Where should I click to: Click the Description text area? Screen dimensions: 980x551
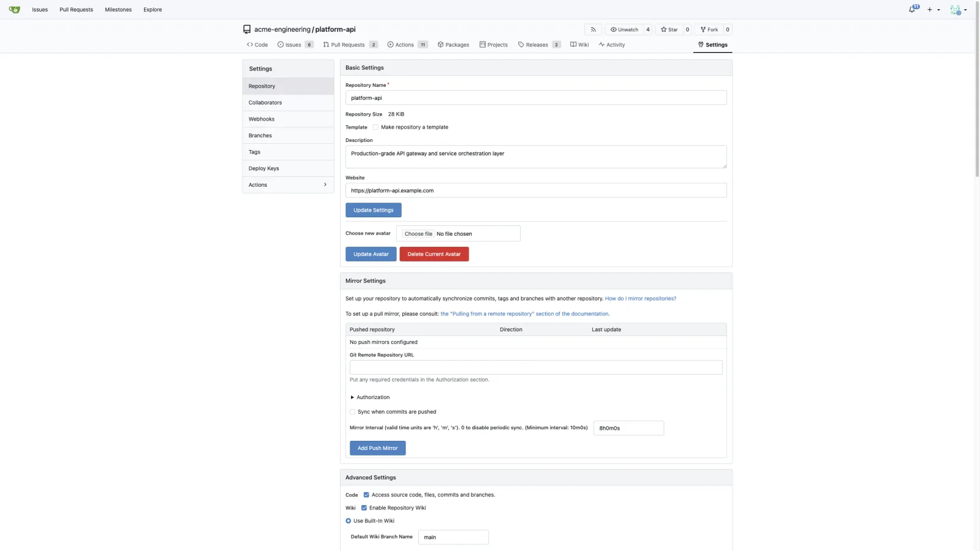536,157
